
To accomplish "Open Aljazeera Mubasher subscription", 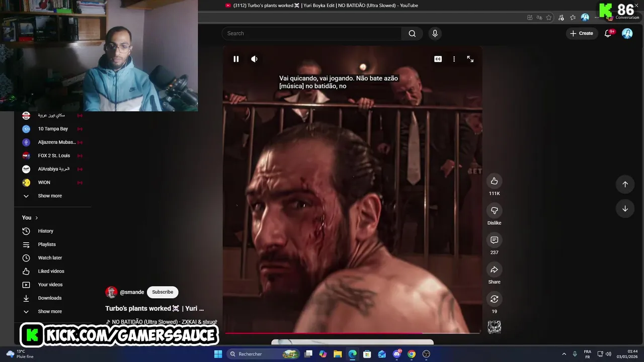I will 53,142.
